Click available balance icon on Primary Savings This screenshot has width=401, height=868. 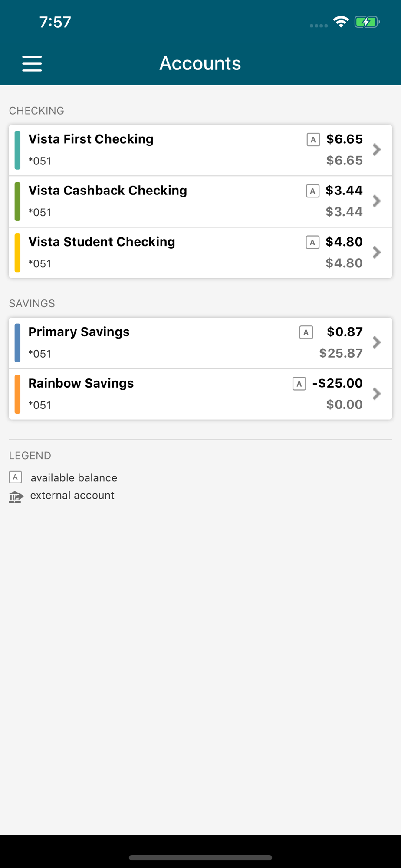tap(306, 332)
